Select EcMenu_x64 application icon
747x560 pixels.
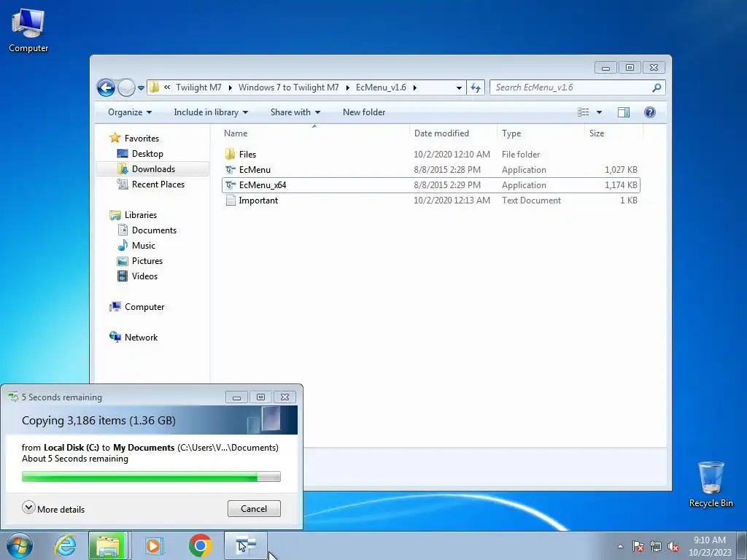click(x=230, y=184)
